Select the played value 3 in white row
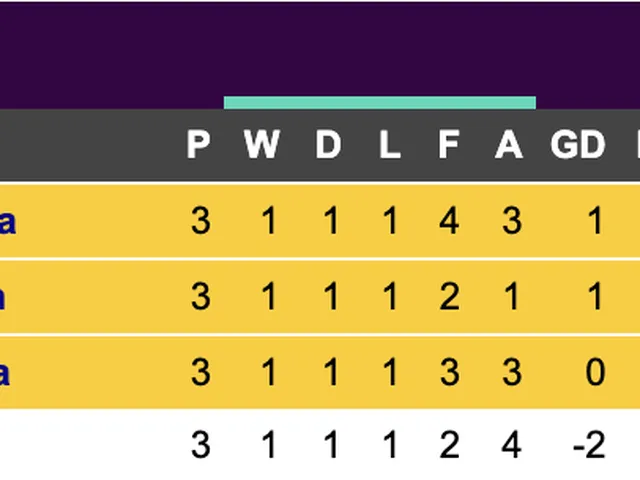Screen dimensions: 640x480 tap(200, 446)
